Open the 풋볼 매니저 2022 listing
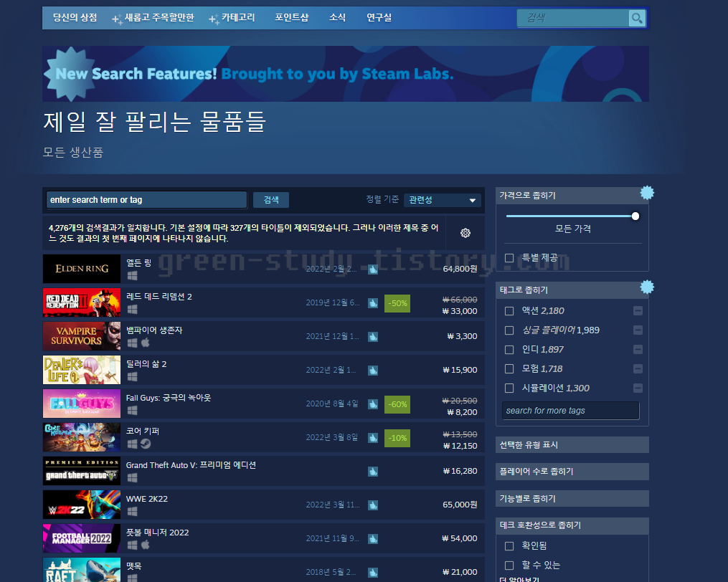Image resolution: width=728 pixels, height=582 pixels. pos(263,538)
